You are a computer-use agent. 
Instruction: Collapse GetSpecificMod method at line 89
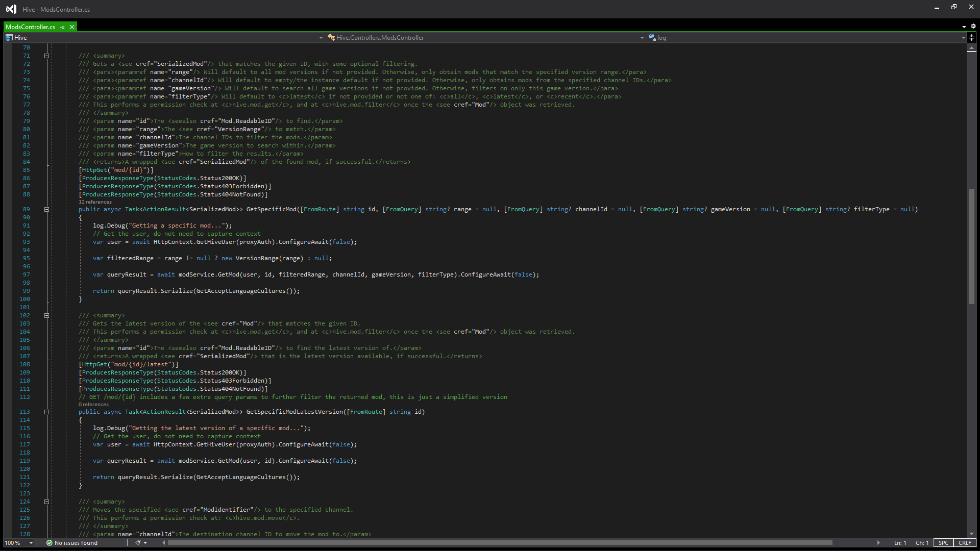[46, 209]
